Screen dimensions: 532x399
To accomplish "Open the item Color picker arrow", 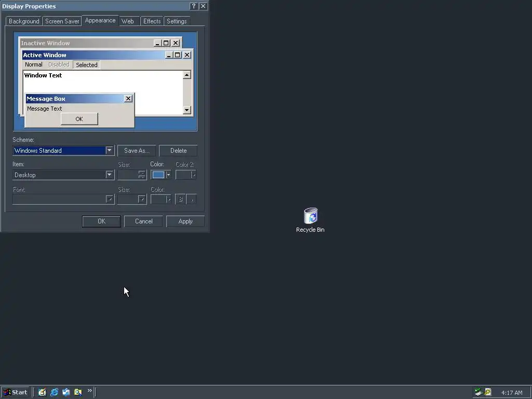I will pyautogui.click(x=168, y=175).
